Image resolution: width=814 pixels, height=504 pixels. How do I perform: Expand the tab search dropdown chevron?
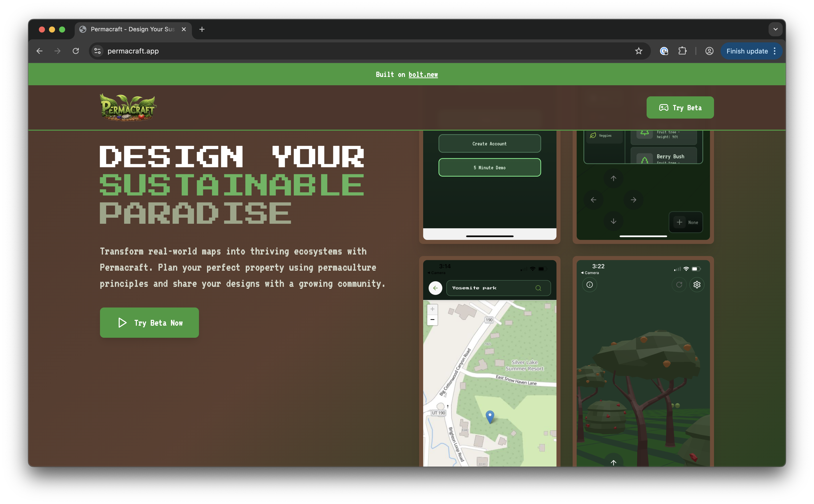[x=775, y=29]
